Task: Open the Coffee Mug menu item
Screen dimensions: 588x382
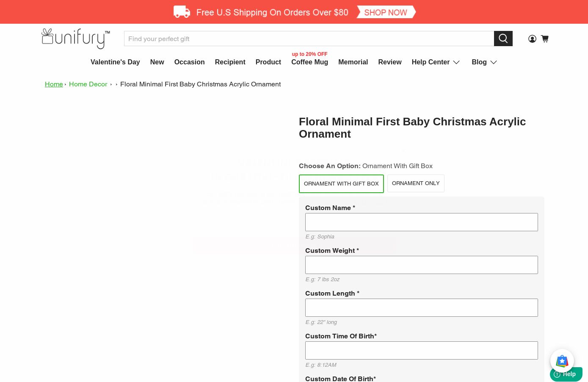Action: pos(309,62)
